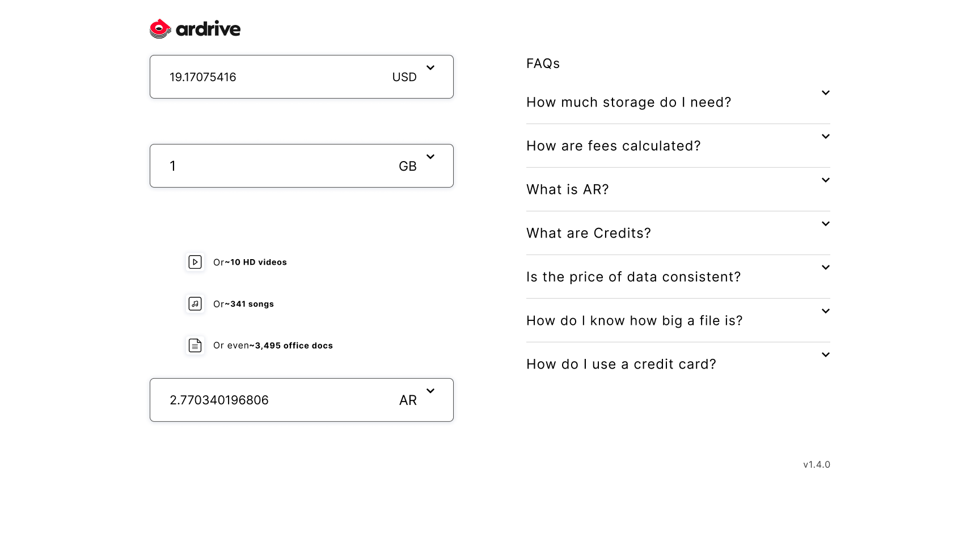Expand the 'What is AR?' chevron
Image resolution: width=980 pixels, height=550 pixels.
826,180
